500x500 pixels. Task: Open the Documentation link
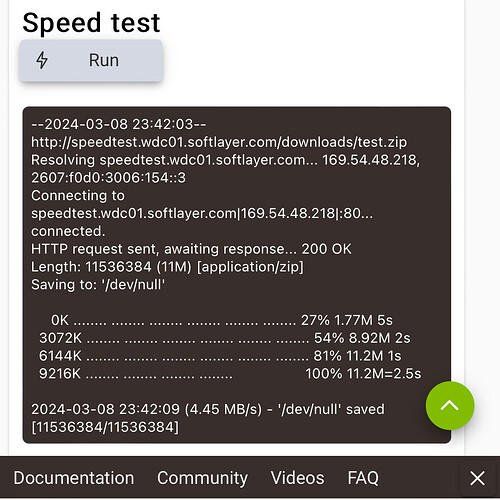[74, 478]
